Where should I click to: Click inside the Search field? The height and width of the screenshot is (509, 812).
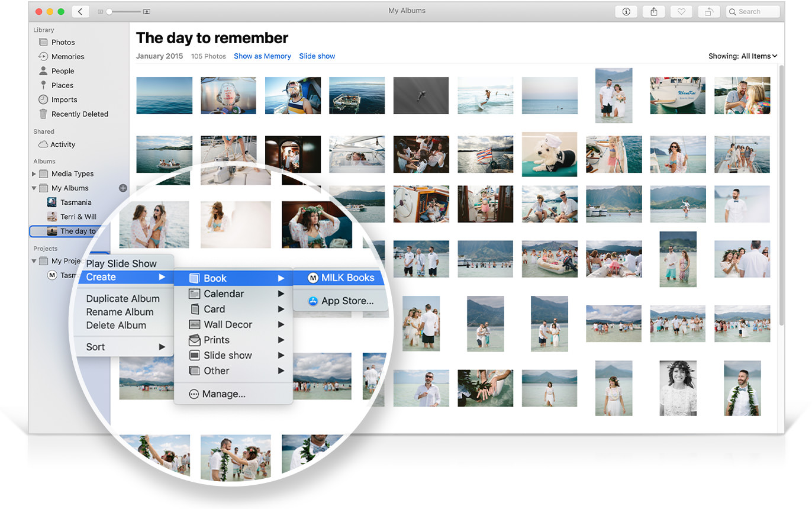point(753,11)
